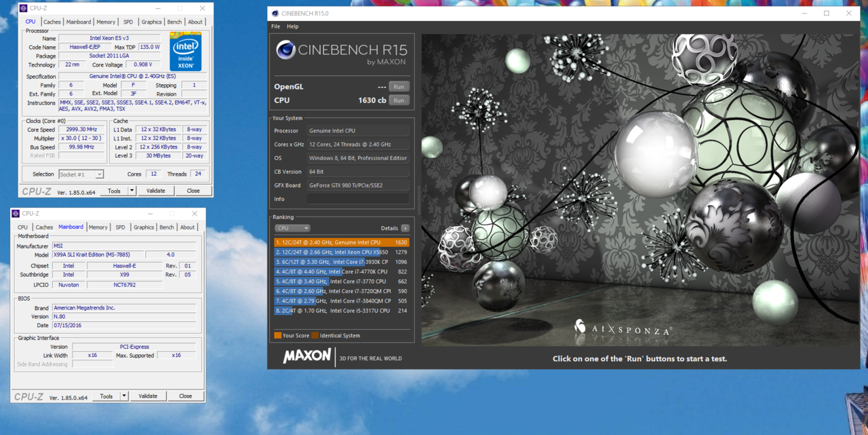This screenshot has height=435, width=868.
Task: Click the Cinebench R15.0 title bar icon
Action: (275, 14)
